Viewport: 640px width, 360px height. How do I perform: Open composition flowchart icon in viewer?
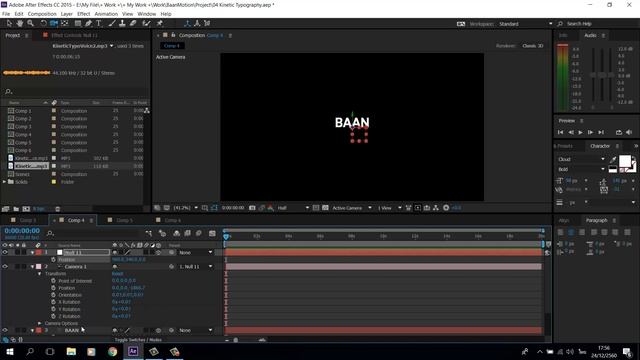click(436, 208)
